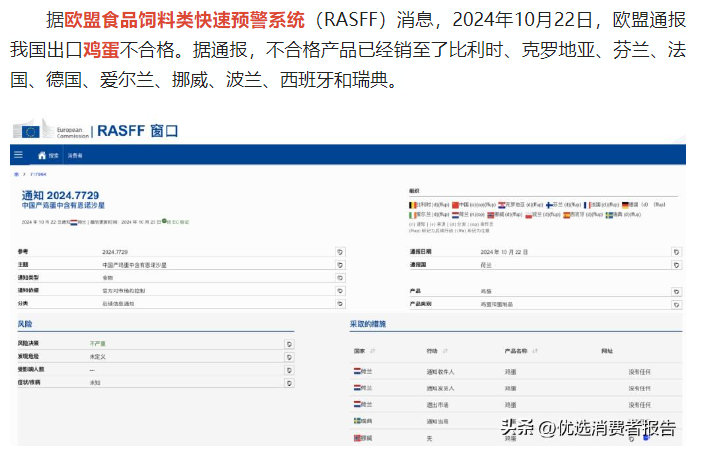Click the Belgium flag in the distribution list
The image size is (716, 459).
(x=413, y=205)
